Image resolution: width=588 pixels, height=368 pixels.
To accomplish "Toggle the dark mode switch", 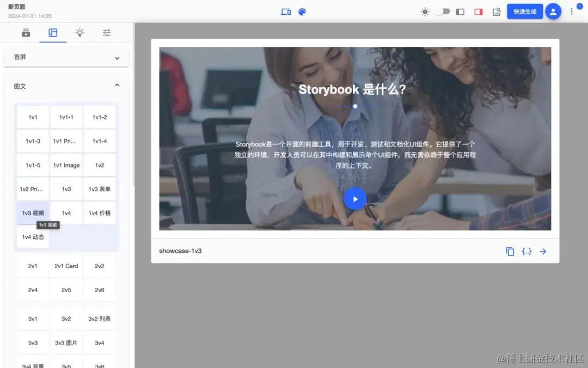I will 443,11.
